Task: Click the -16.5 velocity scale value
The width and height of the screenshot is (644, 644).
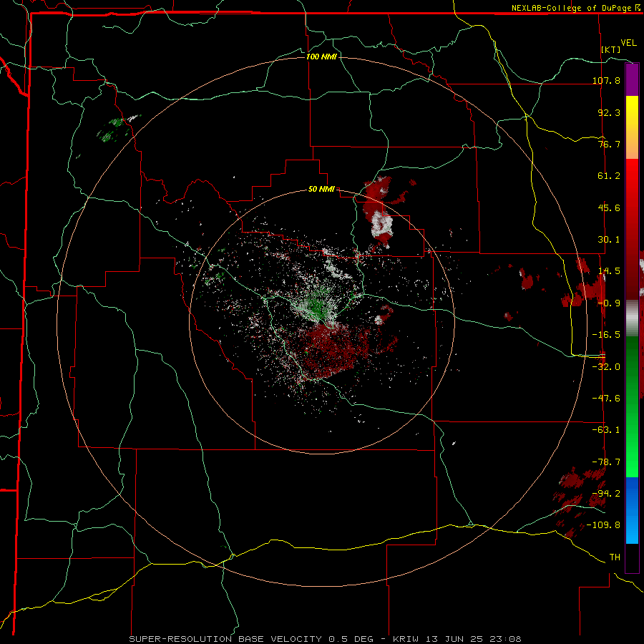Action: coord(606,335)
